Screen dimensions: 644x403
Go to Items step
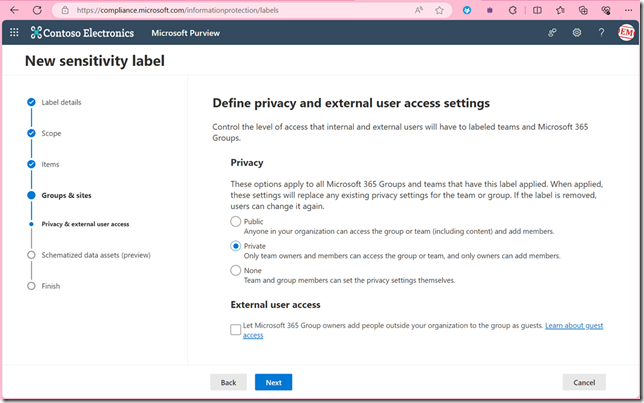pos(50,164)
